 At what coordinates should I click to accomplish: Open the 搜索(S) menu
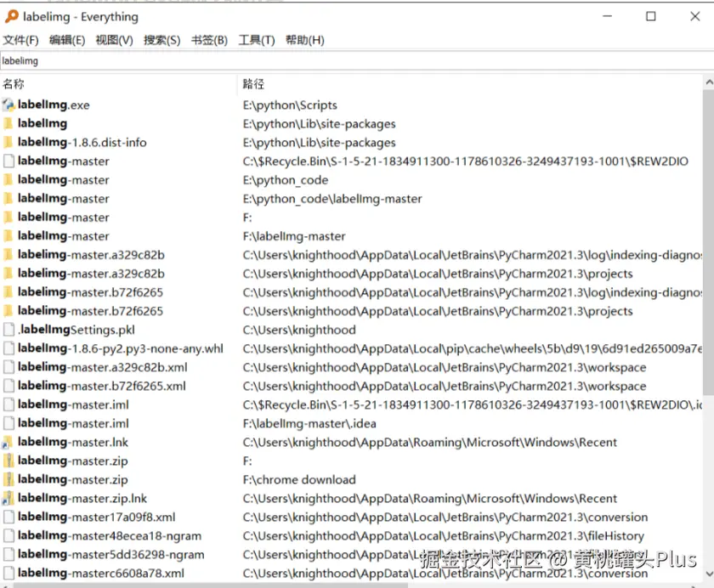tap(161, 40)
